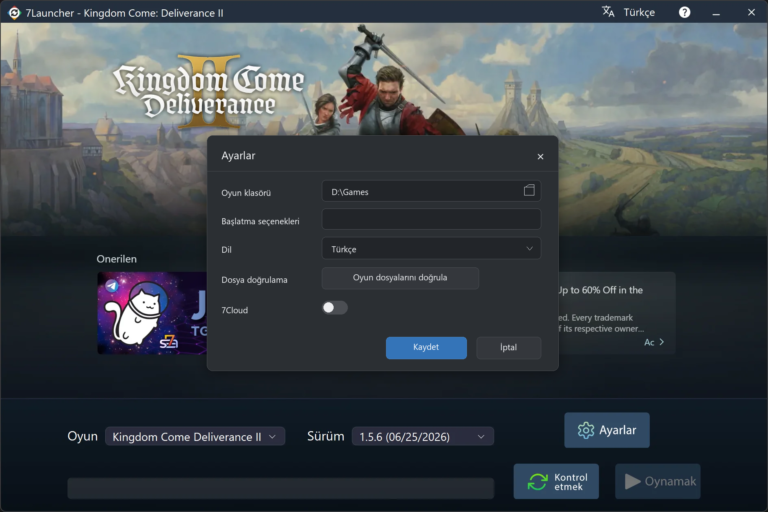Image resolution: width=768 pixels, height=512 pixels.
Task: Click the 7Cloud label text
Action: [x=235, y=310]
